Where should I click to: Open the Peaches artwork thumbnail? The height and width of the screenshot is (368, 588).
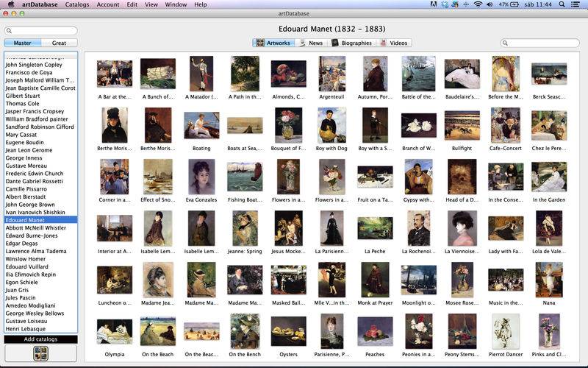point(375,332)
